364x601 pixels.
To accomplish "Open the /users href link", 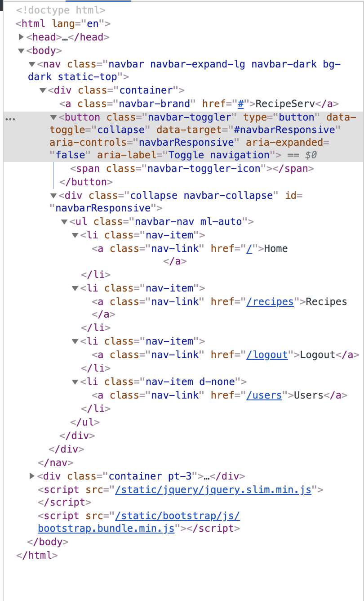I will point(264,395).
